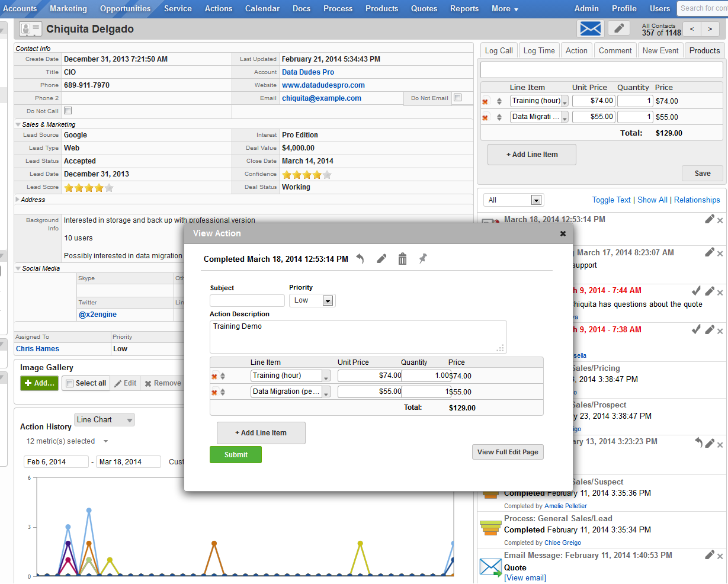Click the envelope email icon in header

click(590, 28)
